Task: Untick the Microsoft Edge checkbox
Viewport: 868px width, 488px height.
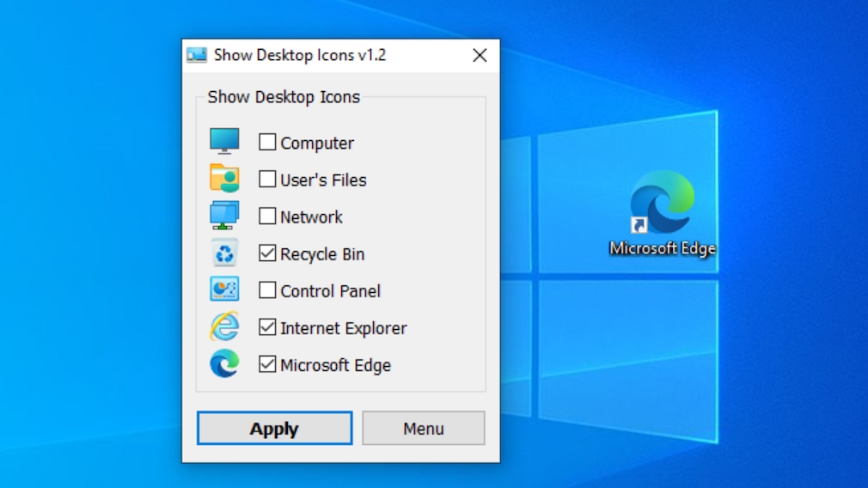Action: (x=267, y=364)
